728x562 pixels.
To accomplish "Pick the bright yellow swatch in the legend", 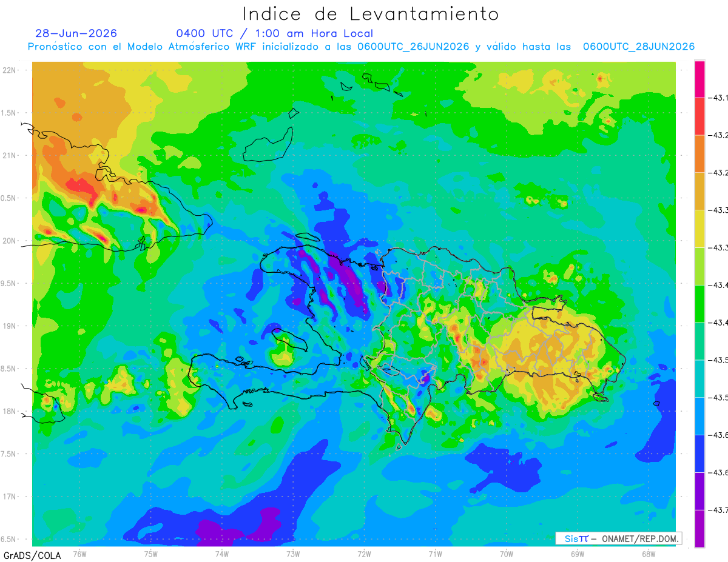I will tap(699, 229).
